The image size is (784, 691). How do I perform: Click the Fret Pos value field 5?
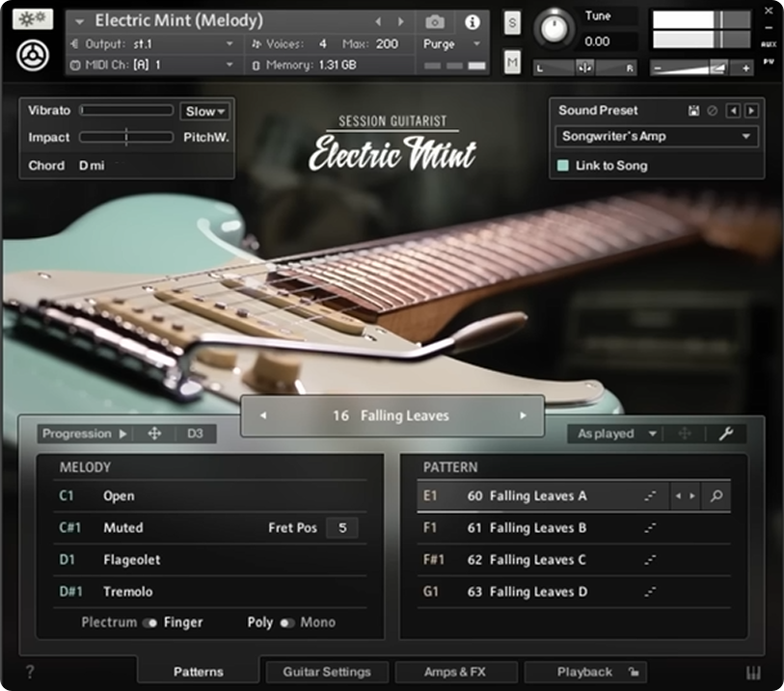(342, 527)
